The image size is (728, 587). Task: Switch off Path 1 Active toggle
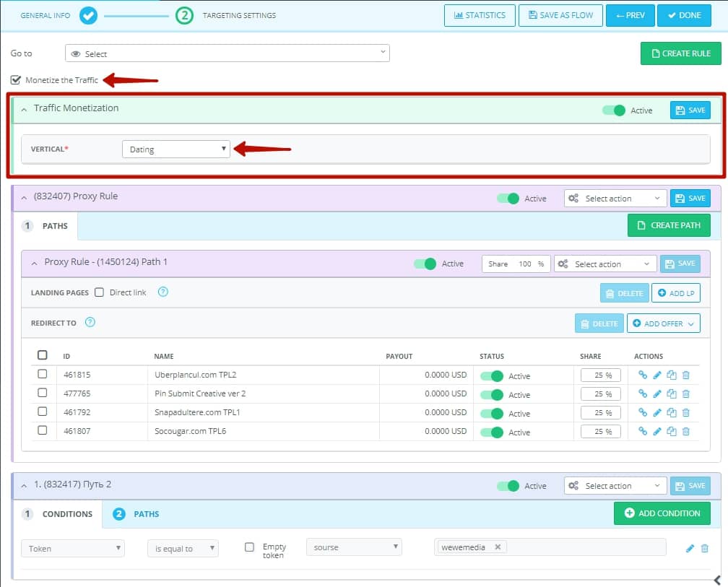[425, 264]
